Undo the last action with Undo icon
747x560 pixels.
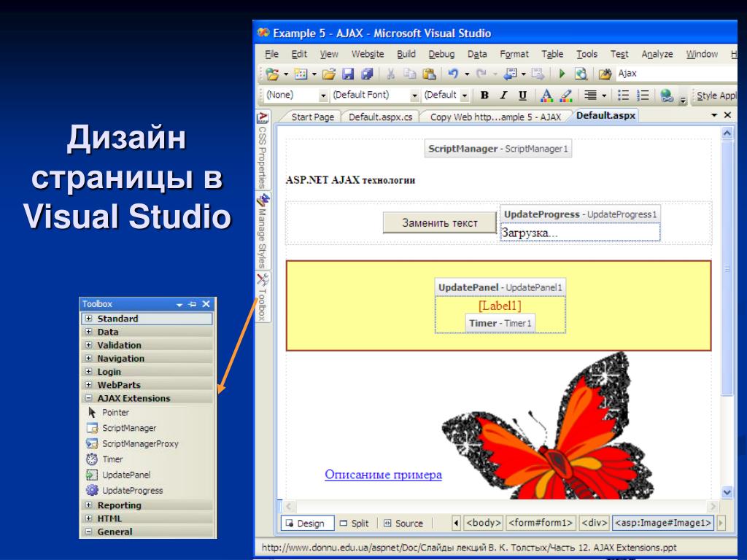(x=453, y=74)
